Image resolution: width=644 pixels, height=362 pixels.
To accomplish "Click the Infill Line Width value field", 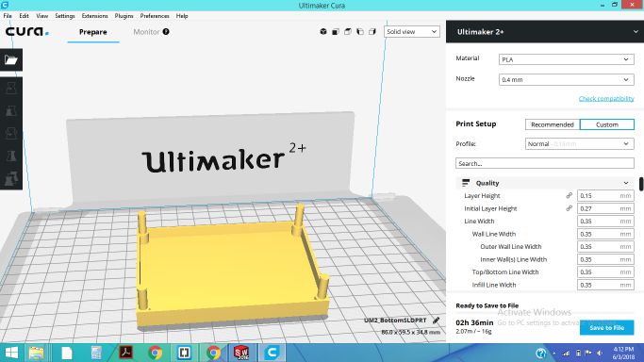I will click(605, 285).
